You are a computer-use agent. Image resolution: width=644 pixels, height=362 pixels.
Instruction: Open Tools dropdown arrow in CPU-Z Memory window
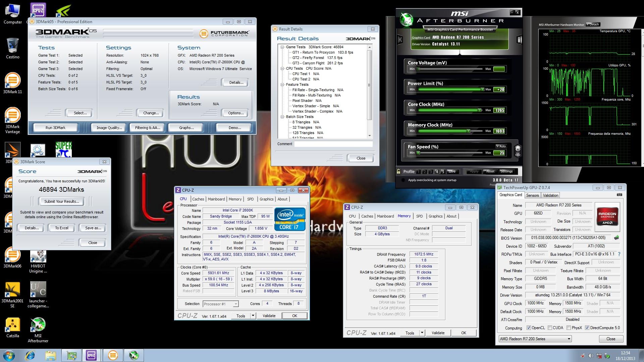tap(422, 333)
